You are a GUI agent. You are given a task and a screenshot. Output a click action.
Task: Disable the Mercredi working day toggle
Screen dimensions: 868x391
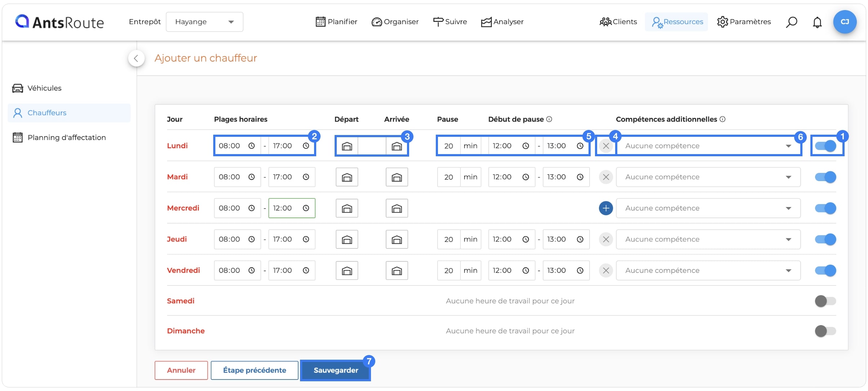point(826,208)
